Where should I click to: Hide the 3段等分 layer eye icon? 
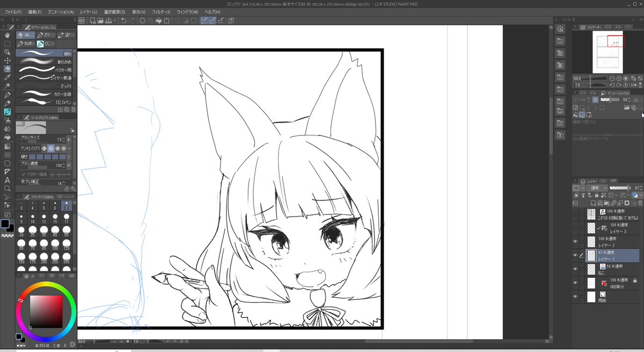tap(575, 283)
